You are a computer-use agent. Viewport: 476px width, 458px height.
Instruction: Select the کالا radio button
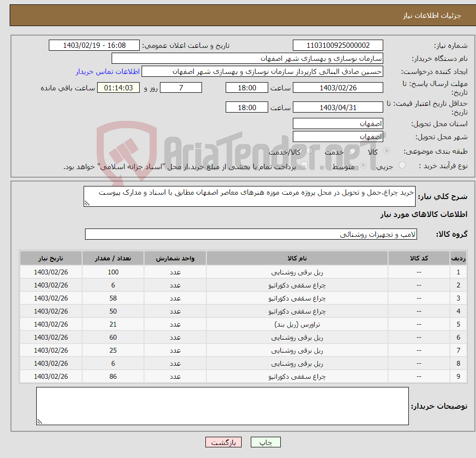[x=387, y=151]
